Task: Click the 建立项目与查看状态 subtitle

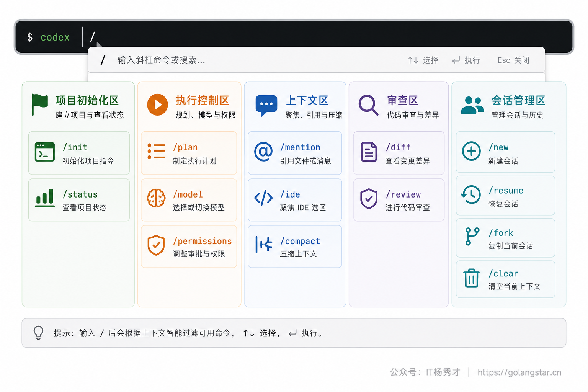Action: pos(90,115)
